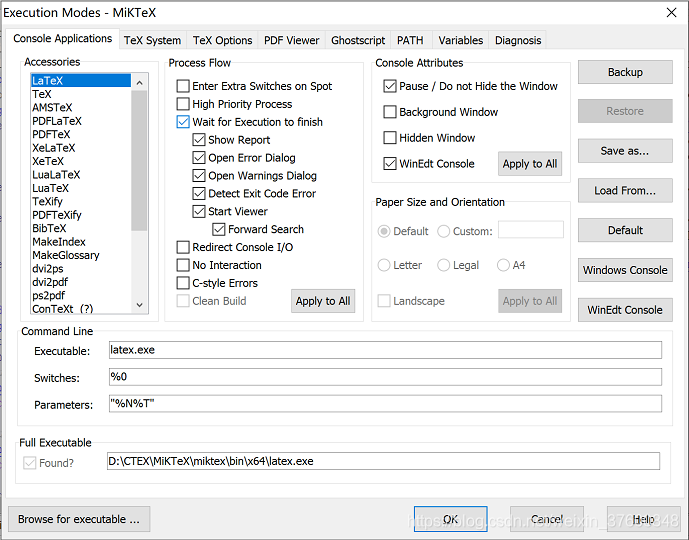This screenshot has width=689, height=540.
Task: Click into the Switches input field
Action: point(385,377)
